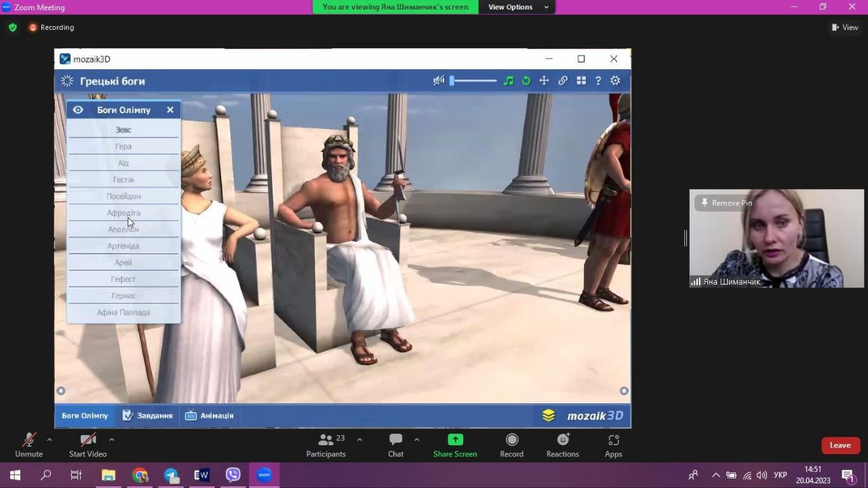Click the Recording indicator
This screenshot has height=488, width=868.
pos(52,28)
